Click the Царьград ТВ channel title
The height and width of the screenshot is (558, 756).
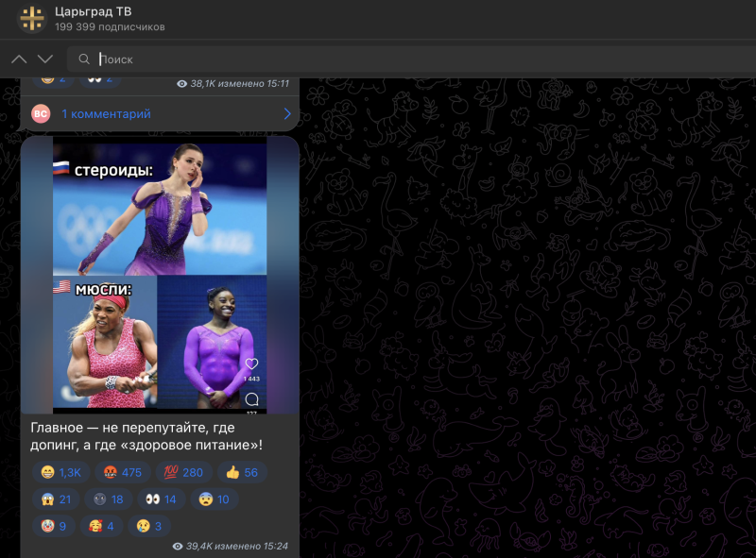[94, 11]
